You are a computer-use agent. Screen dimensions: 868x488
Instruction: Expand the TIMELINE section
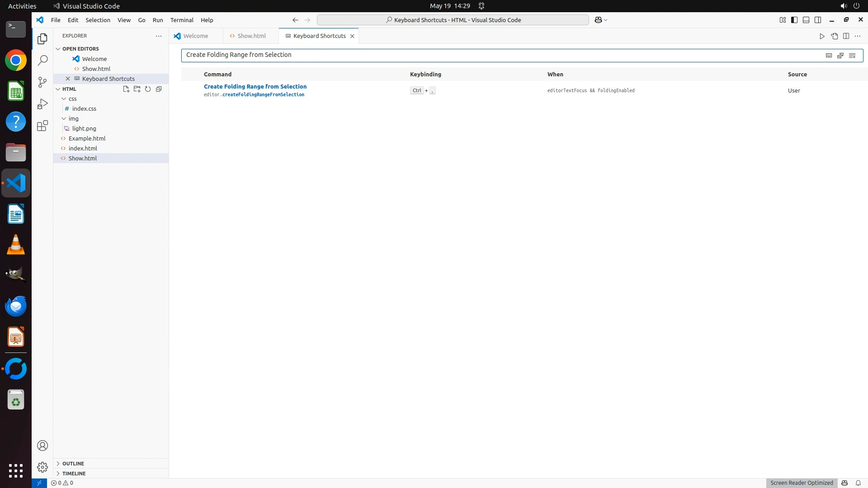point(74,474)
